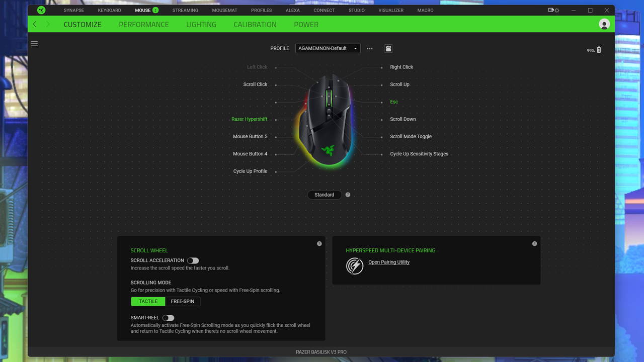Open the STUDIO tab
644x362 pixels.
pos(357,10)
